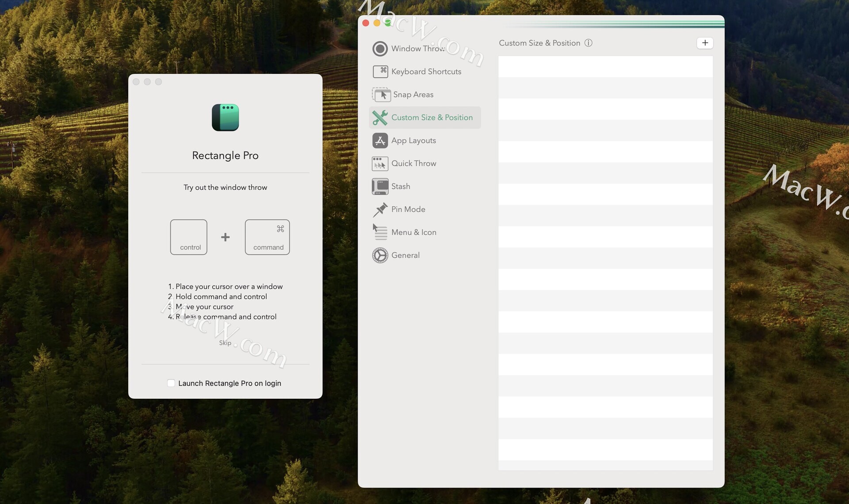Click the info icon beside Custom Size & Position
This screenshot has height=504, width=849.
click(x=588, y=43)
